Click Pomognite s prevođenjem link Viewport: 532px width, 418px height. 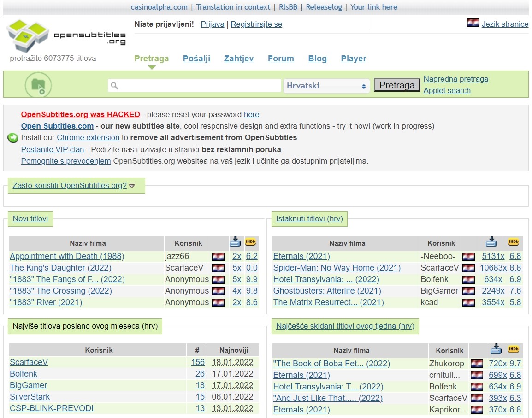click(x=66, y=161)
